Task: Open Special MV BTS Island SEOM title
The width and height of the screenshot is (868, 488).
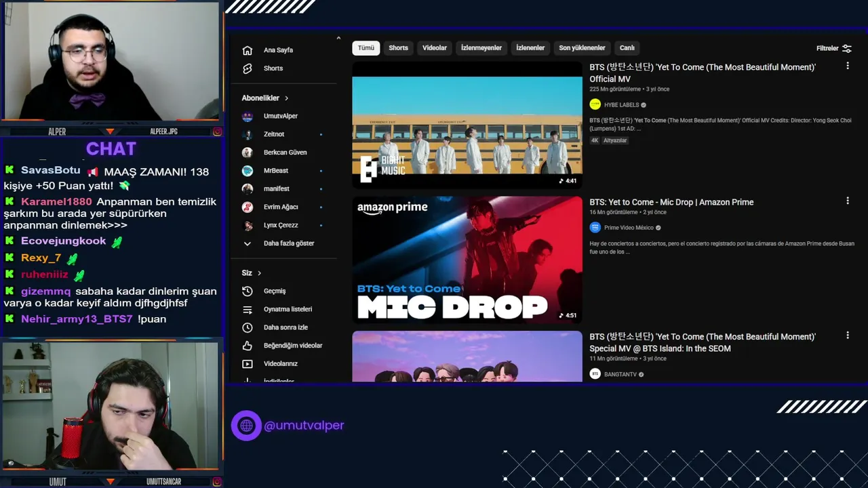Action: click(x=703, y=342)
